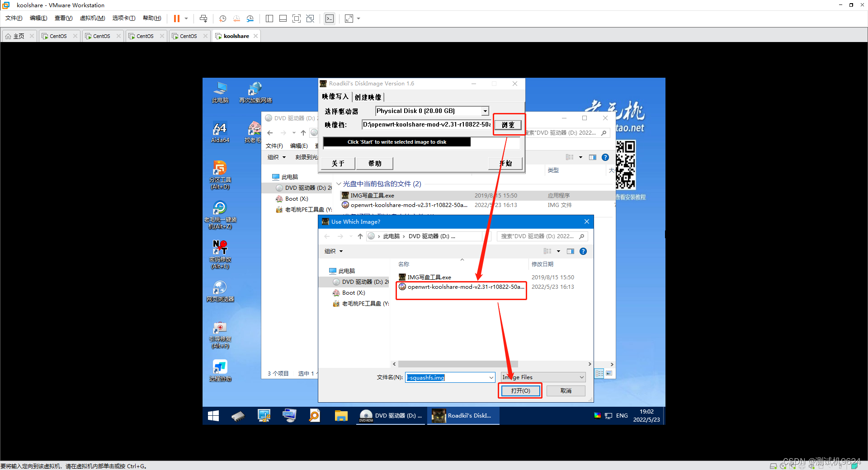Click the 关于 button in DiskImage
The width and height of the screenshot is (868, 470).
coord(338,164)
